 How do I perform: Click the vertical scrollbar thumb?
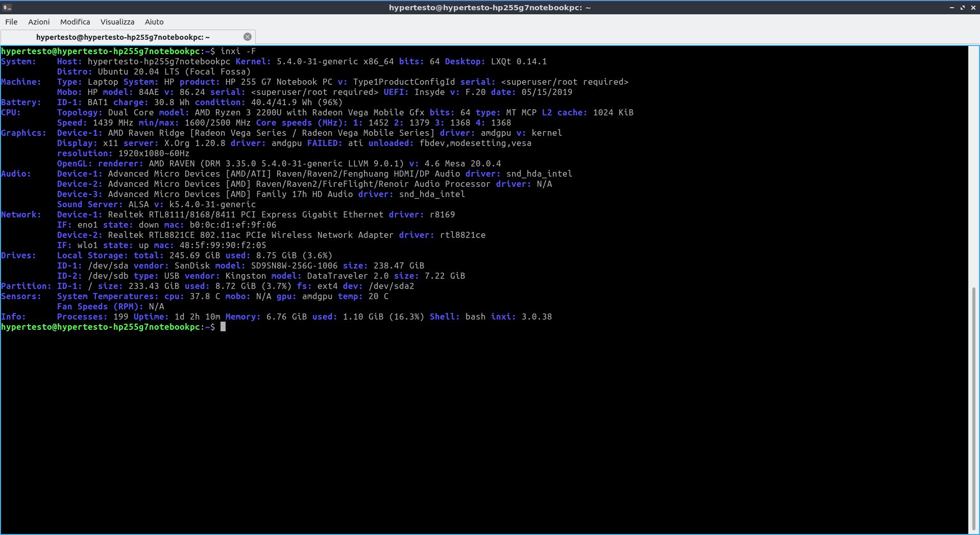(974, 408)
